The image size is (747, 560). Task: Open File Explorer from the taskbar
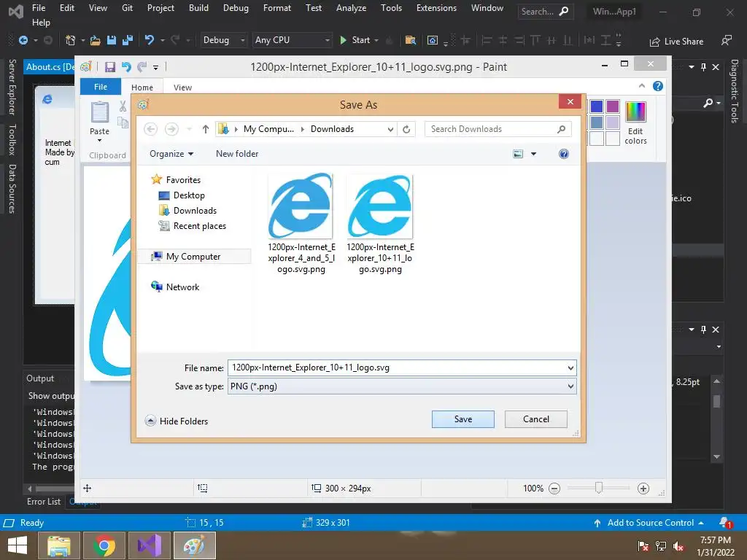pos(59,545)
